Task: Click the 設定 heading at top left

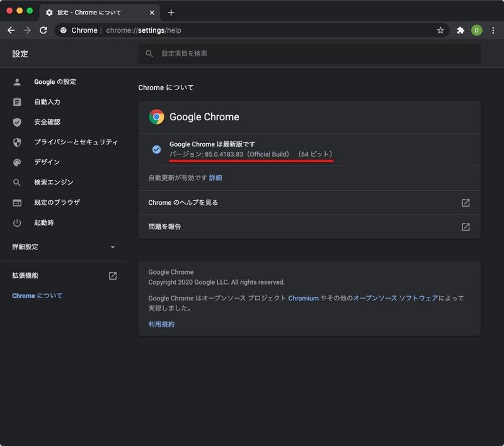Action: 20,54
